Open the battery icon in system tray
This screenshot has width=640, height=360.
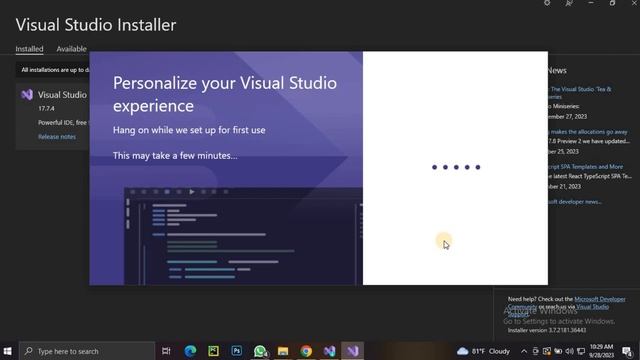558,351
